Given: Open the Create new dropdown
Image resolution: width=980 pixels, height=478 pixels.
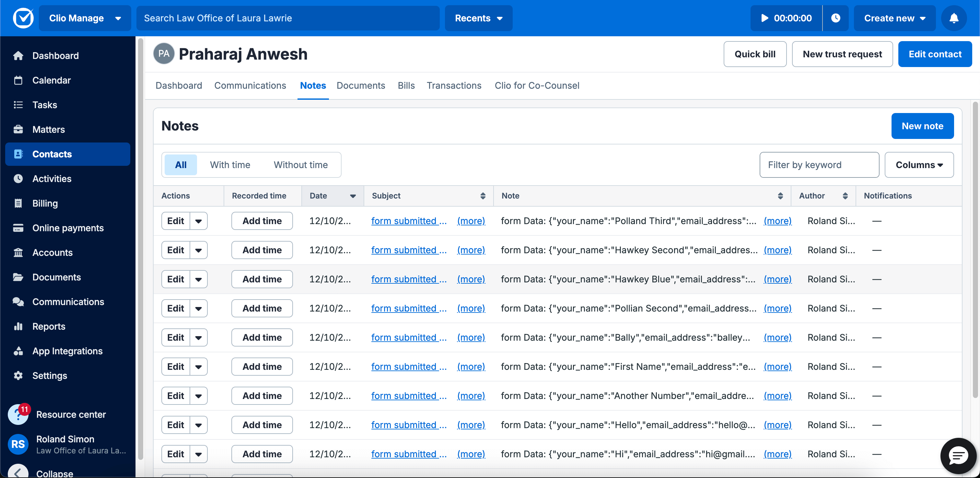Looking at the screenshot, I should (x=894, y=18).
